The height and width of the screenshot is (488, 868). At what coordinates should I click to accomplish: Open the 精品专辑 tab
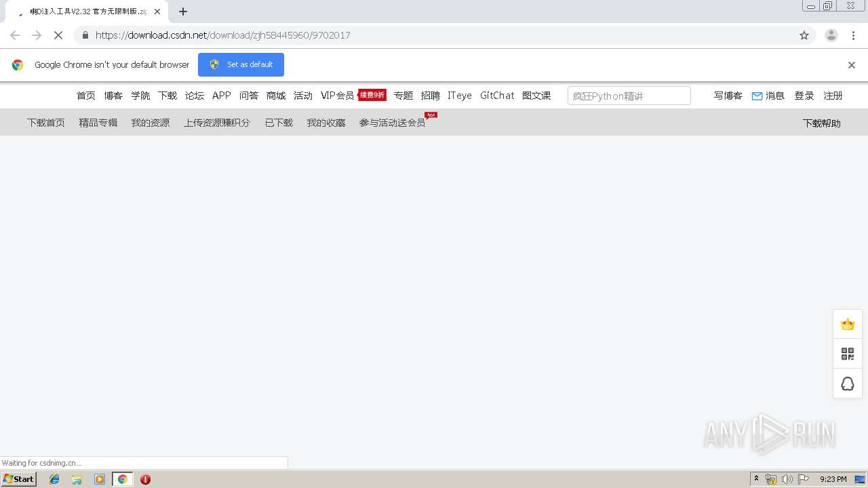(x=98, y=123)
